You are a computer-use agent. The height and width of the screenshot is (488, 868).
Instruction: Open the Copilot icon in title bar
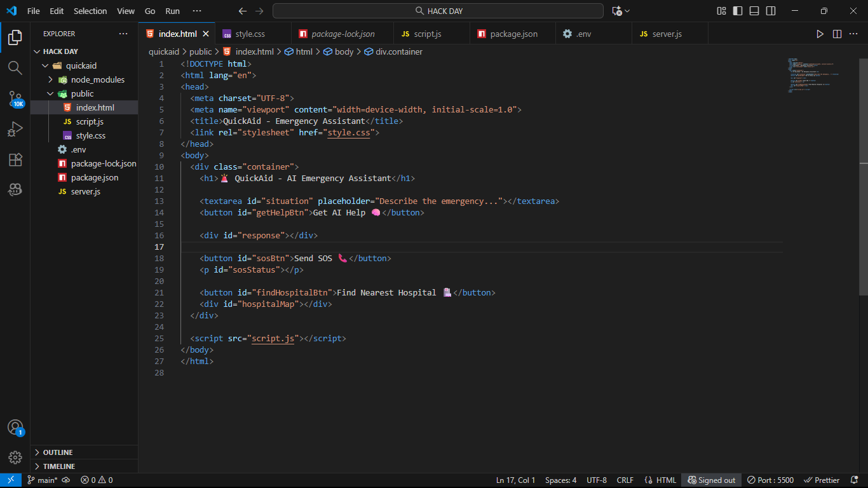(621, 11)
